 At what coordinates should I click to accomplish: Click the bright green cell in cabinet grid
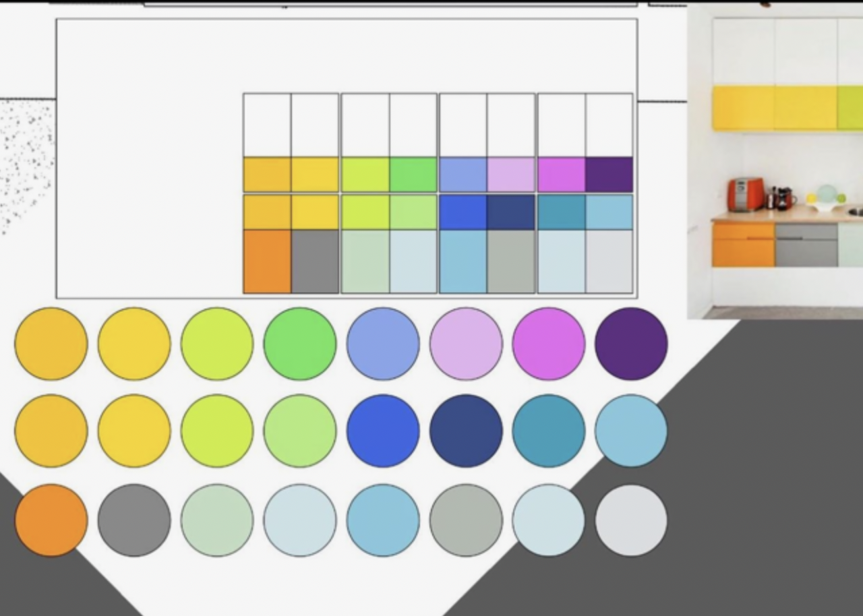coord(413,175)
